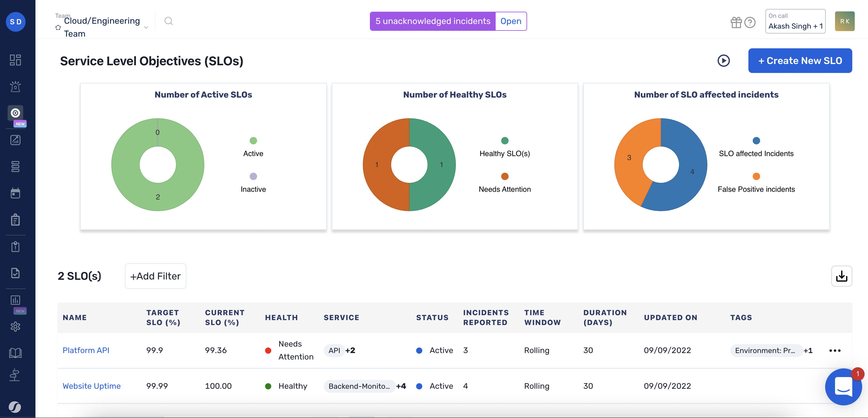Open the Settings gear in the sidebar
Screen dimensions: 868x418
click(15, 326)
